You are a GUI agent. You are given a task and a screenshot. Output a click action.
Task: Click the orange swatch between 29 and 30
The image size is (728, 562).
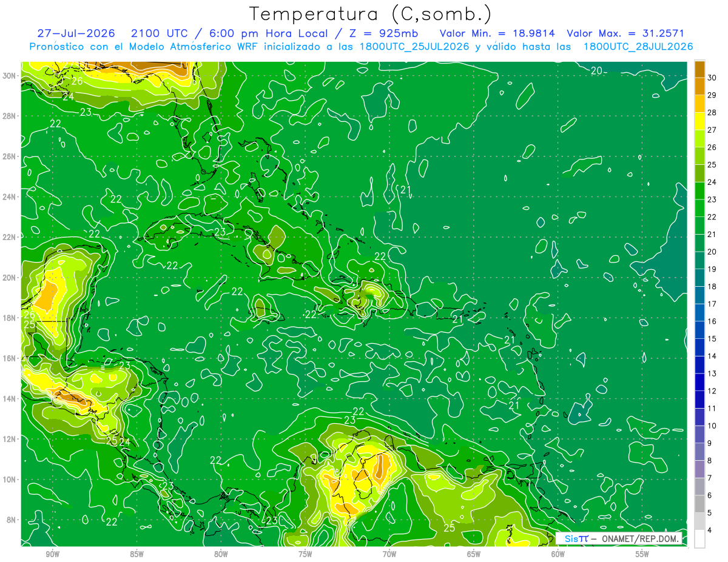point(699,86)
